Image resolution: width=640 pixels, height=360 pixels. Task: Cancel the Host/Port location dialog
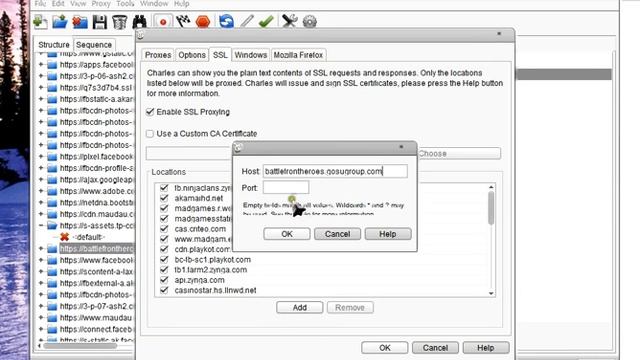338,234
